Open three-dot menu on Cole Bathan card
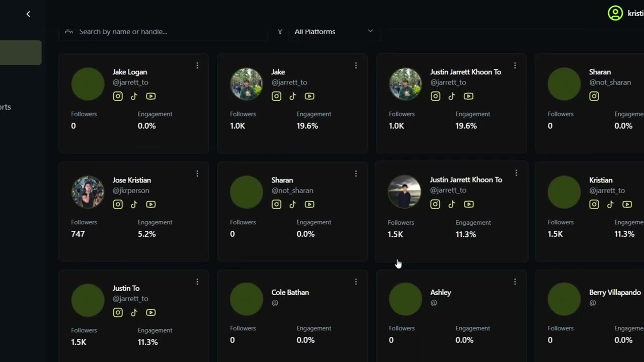This screenshot has width=644, height=362. 356,282
